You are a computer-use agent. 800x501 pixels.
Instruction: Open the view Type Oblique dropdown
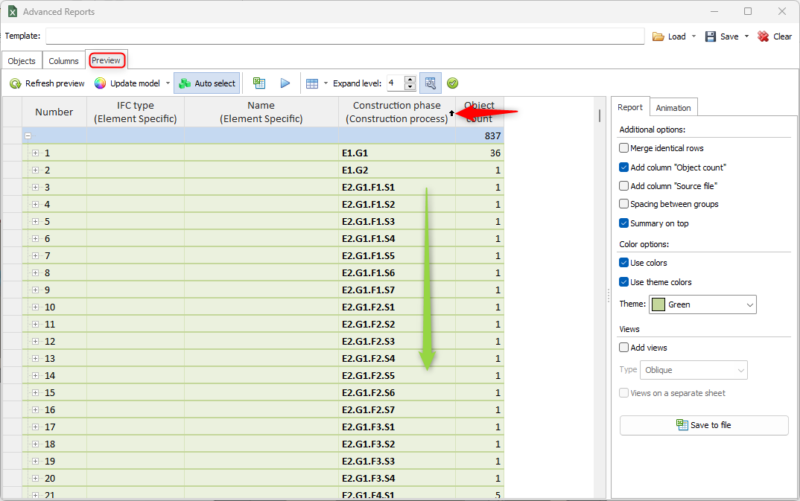694,370
